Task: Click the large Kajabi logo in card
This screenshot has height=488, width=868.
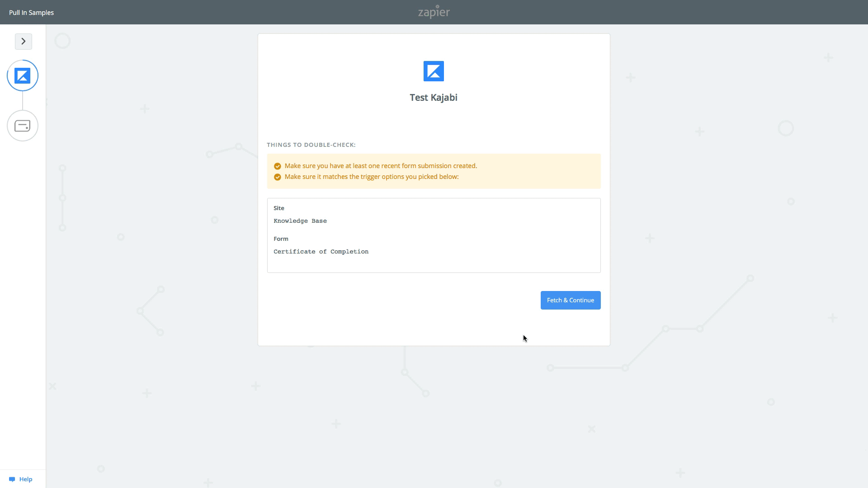Action: (434, 71)
